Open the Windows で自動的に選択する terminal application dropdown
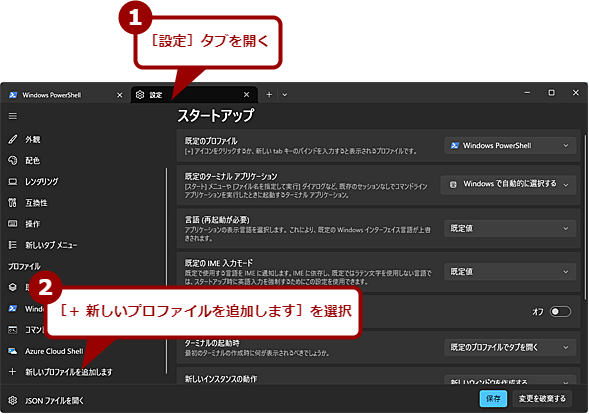Viewport: 589px width, 414px height. 508,184
